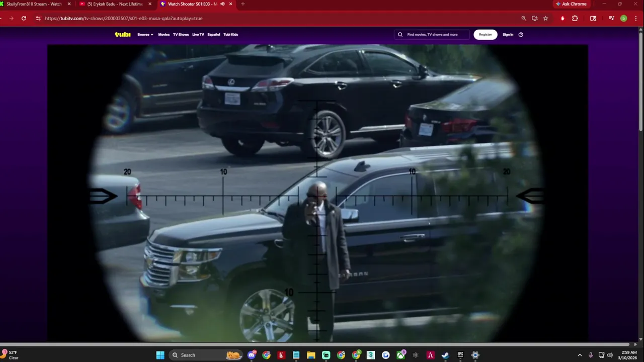Open File Explorer folder icon in taskbar
644x362 pixels.
(311, 355)
